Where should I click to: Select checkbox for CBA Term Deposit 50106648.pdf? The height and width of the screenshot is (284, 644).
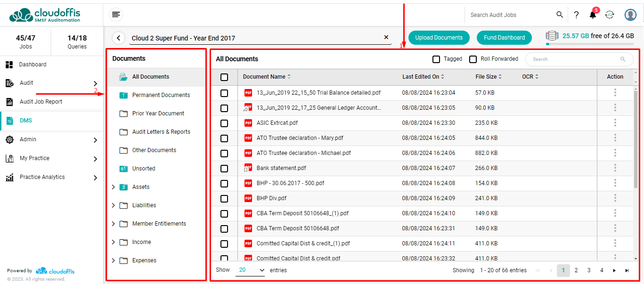pyautogui.click(x=224, y=229)
